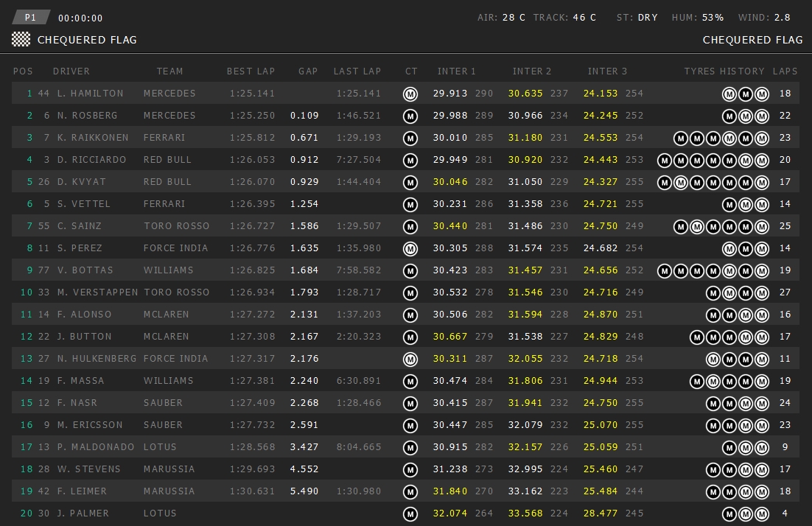Image resolution: width=812 pixels, height=526 pixels.
Task: Click M. VERSTAPPEN driver name
Action: click(97, 292)
